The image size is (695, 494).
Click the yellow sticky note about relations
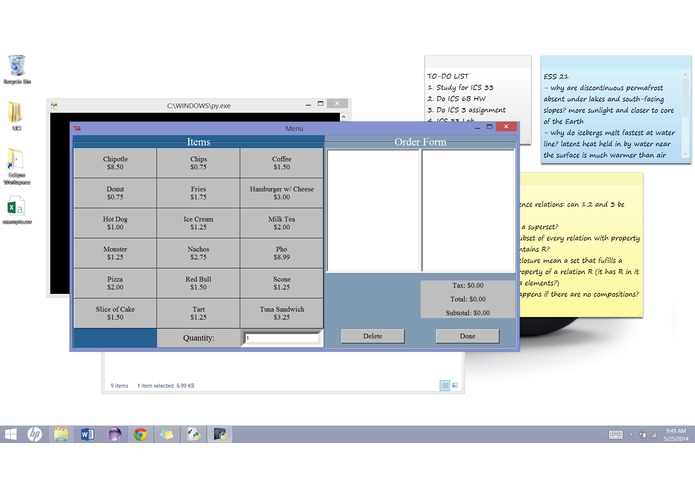(x=581, y=245)
